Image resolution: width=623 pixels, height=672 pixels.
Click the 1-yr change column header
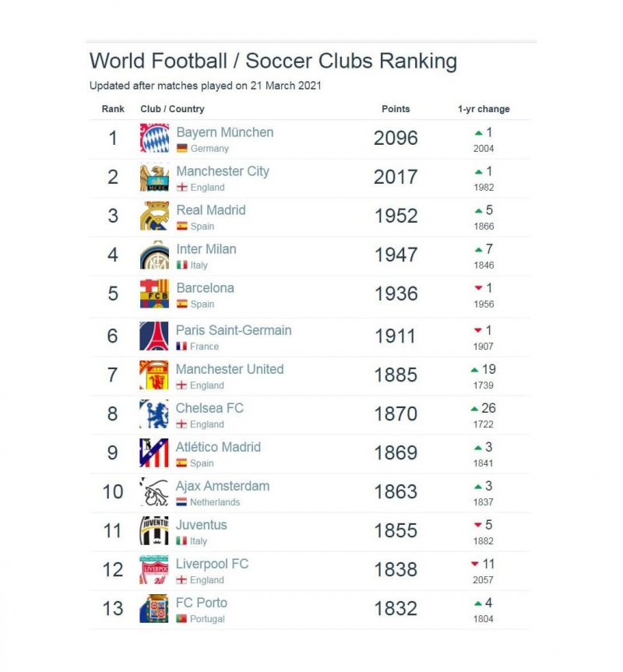[484, 109]
